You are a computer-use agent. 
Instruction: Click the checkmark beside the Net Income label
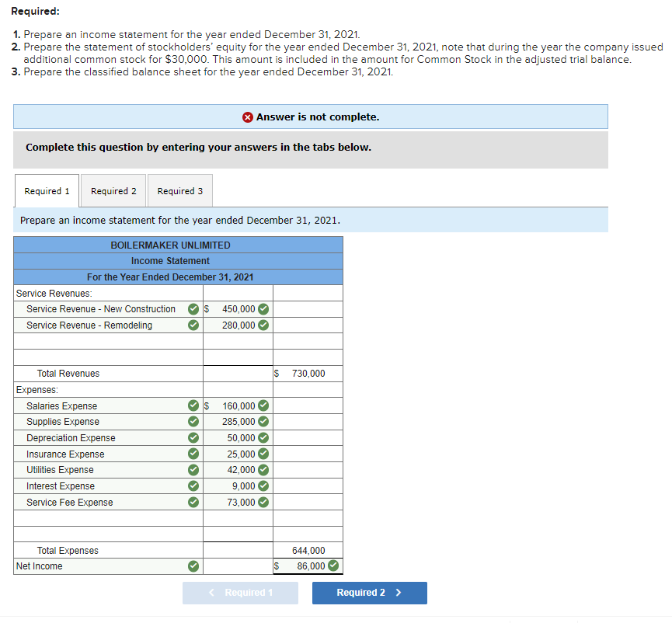[x=193, y=566]
